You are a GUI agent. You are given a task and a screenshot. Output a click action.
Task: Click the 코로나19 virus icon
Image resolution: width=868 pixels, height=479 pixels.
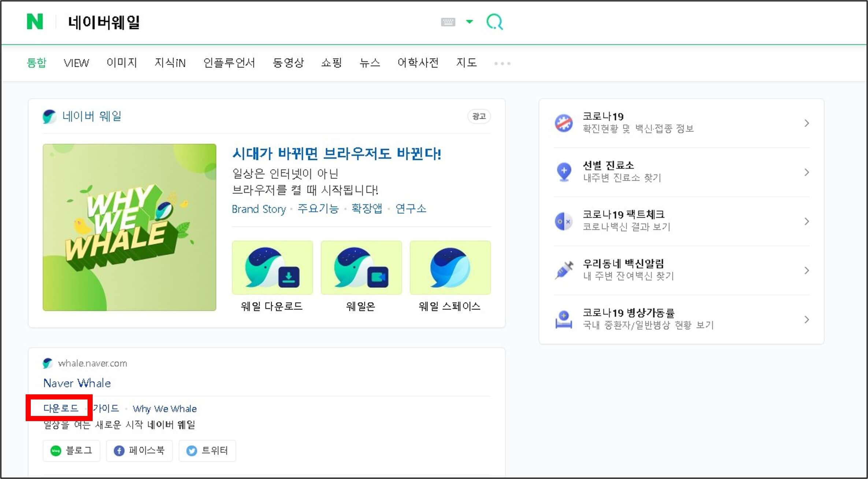564,123
